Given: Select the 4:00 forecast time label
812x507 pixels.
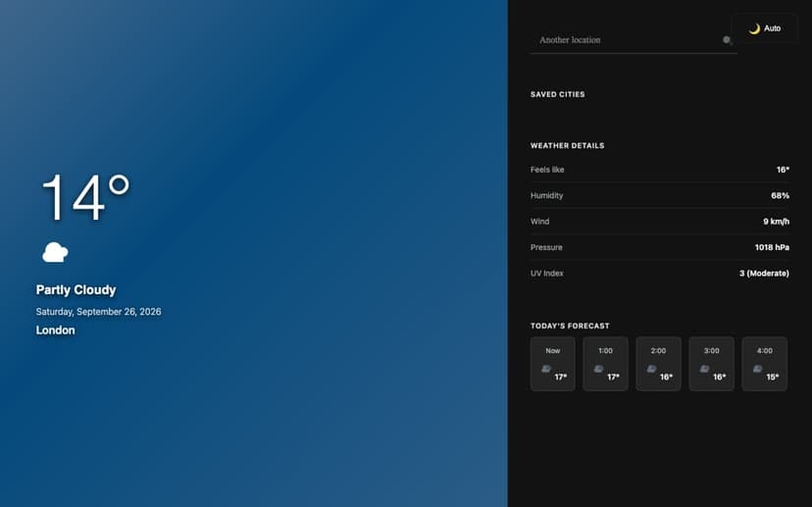Looking at the screenshot, I should (x=765, y=351).
